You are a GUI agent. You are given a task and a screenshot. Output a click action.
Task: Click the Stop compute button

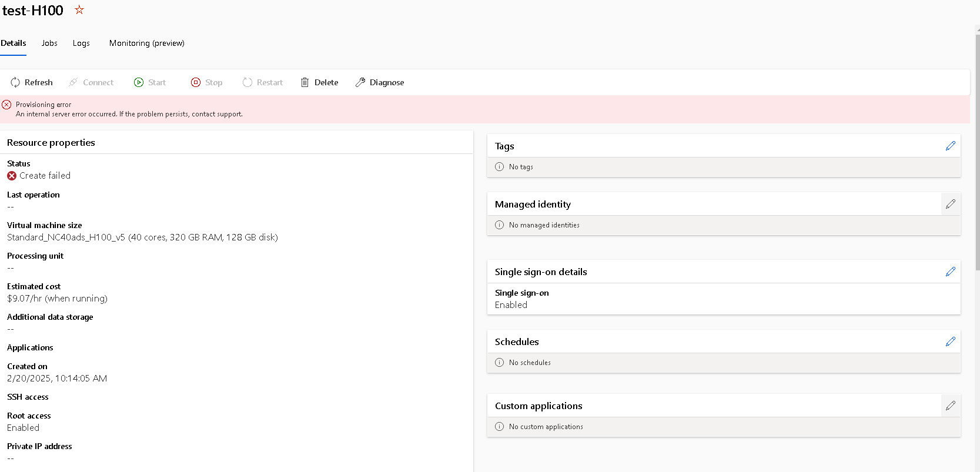pos(207,82)
